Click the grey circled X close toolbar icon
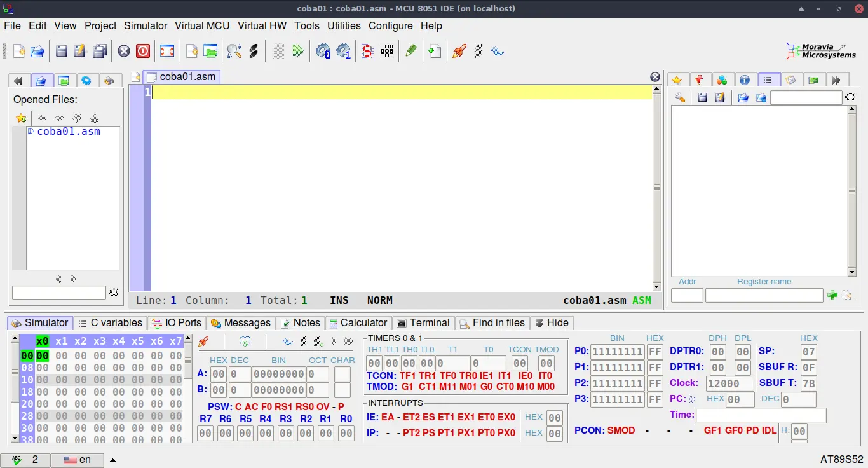Screen dimensions: 868x468 pyautogui.click(x=125, y=52)
